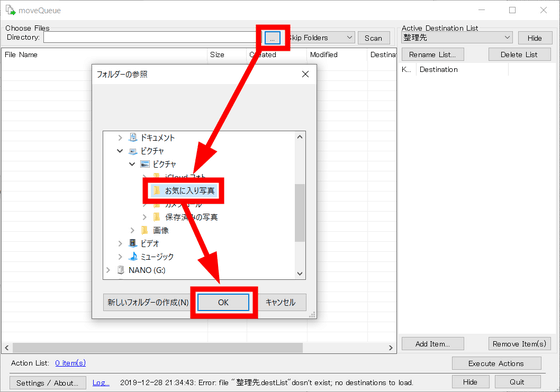Click the ミュージック music note icon
The height and width of the screenshot is (392, 560).
[x=133, y=256]
